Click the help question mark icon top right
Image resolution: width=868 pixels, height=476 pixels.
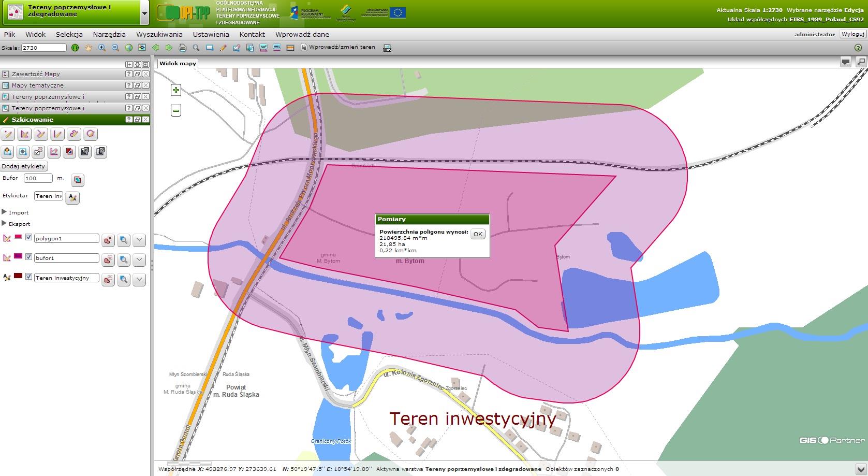858,48
